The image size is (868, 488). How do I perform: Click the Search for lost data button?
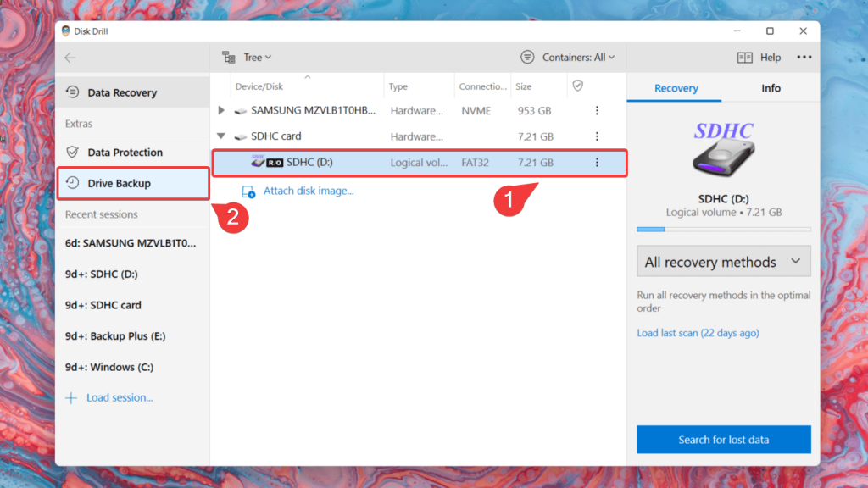pyautogui.click(x=723, y=439)
